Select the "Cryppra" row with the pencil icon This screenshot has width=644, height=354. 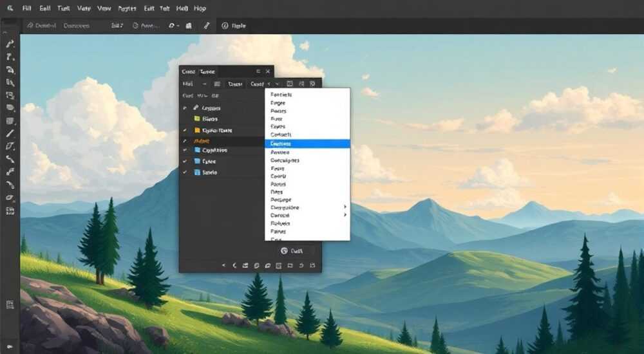click(223, 108)
